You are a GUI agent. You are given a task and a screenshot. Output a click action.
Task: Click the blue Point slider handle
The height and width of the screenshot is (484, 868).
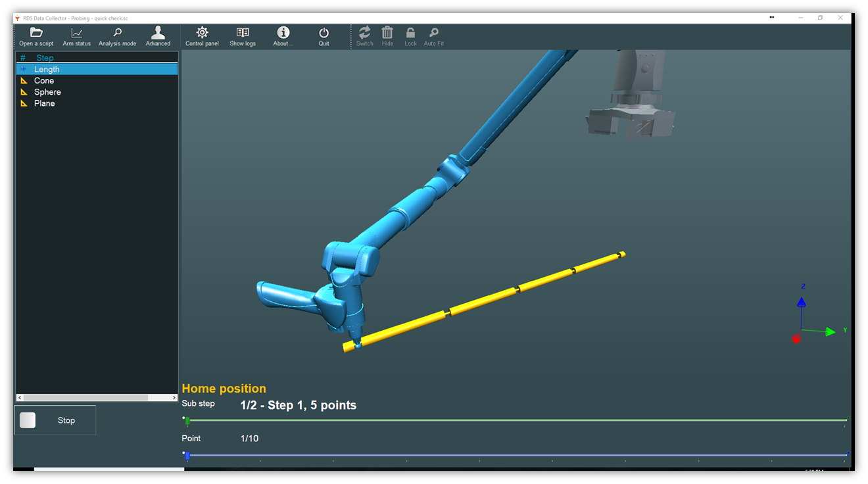pyautogui.click(x=187, y=455)
